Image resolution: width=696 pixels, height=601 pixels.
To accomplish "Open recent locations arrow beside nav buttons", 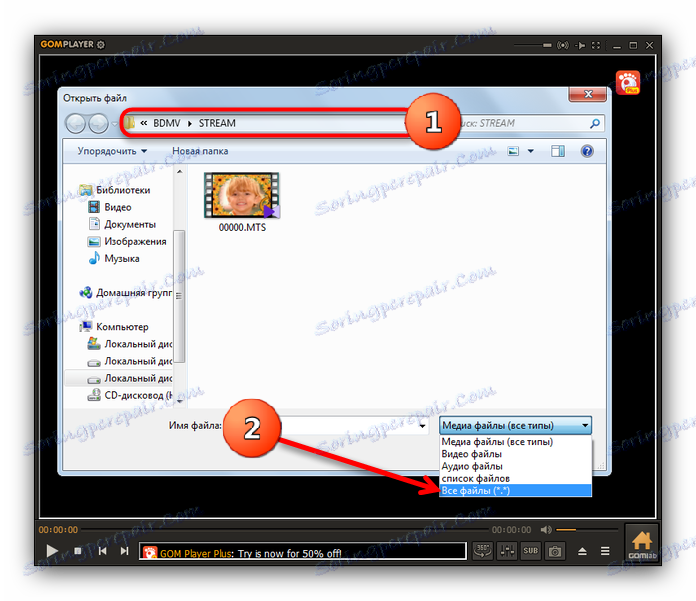I will [x=115, y=124].
